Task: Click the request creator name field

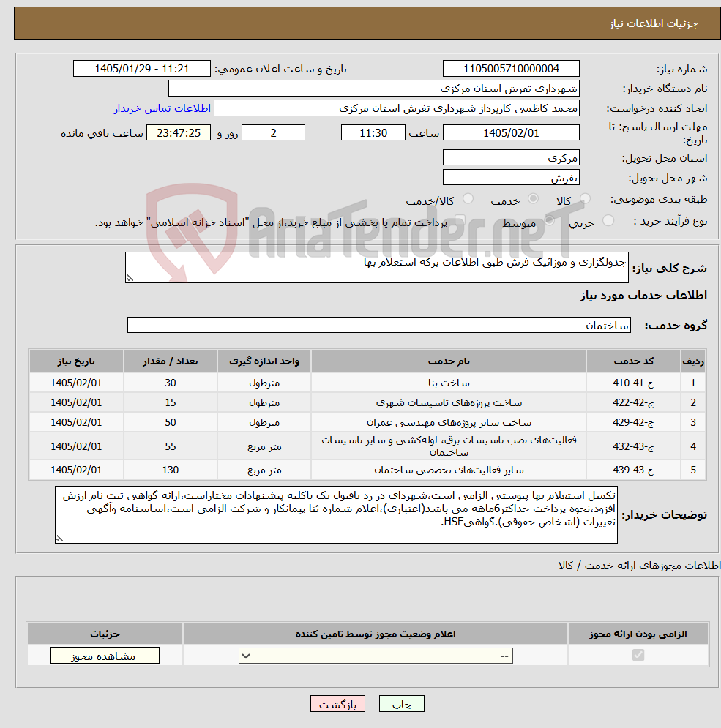Action: tap(396, 108)
